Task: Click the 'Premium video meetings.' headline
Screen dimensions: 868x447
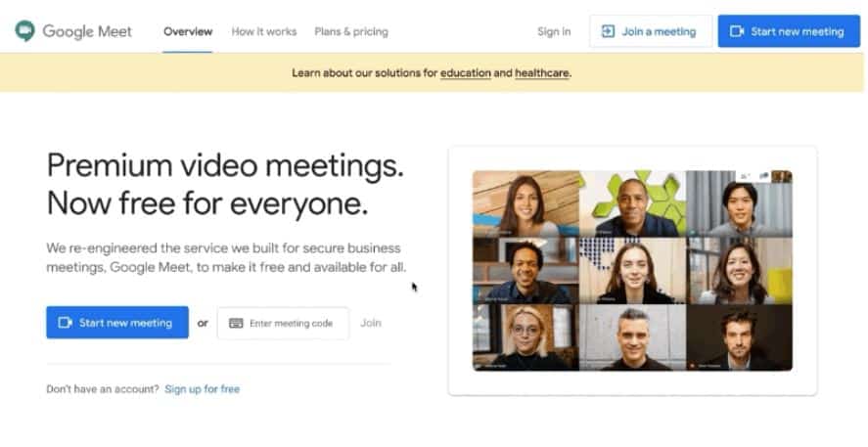Action: click(225, 165)
